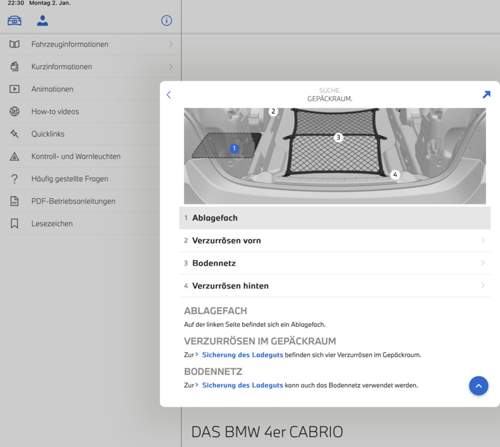Open PDF-Betriebsanleitungen entry
The width and height of the screenshot is (500, 447).
pos(80,201)
